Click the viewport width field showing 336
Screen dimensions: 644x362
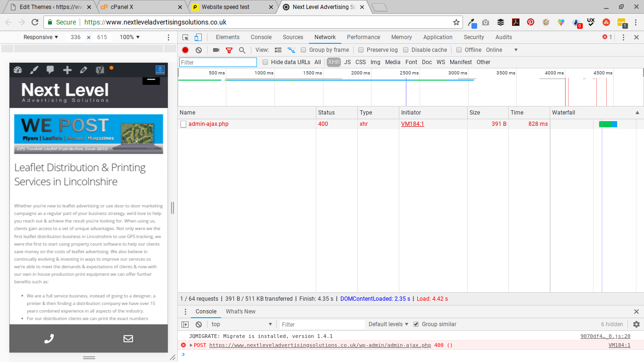point(75,37)
